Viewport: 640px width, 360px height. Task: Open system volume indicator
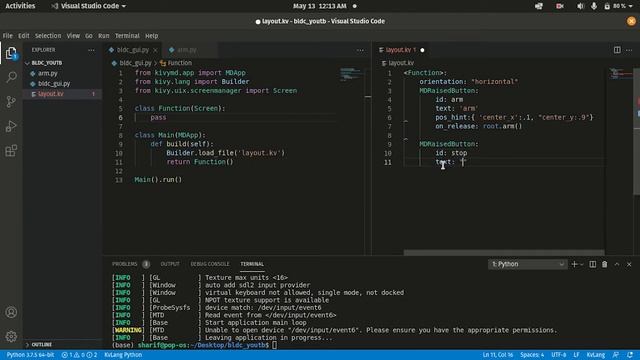(580, 6)
